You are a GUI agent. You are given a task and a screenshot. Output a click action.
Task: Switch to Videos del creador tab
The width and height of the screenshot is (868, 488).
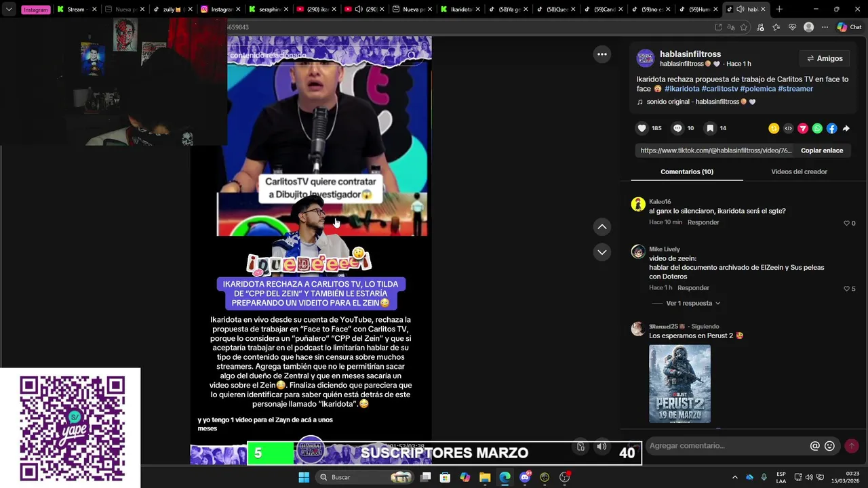pos(799,172)
